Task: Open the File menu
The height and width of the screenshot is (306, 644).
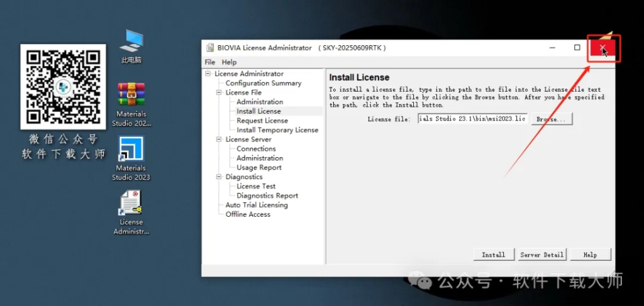Action: (210, 62)
